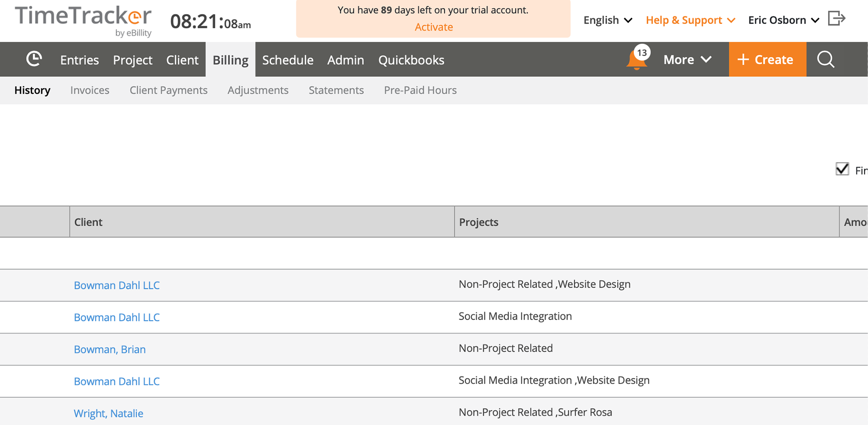The width and height of the screenshot is (868, 425).
Task: Open the Schedule menu item
Action: (x=288, y=60)
